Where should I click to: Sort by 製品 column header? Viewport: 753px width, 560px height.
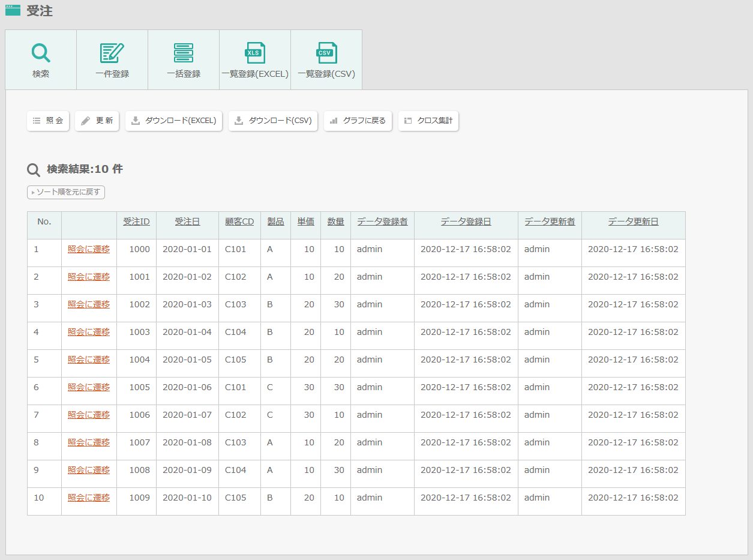click(x=275, y=221)
